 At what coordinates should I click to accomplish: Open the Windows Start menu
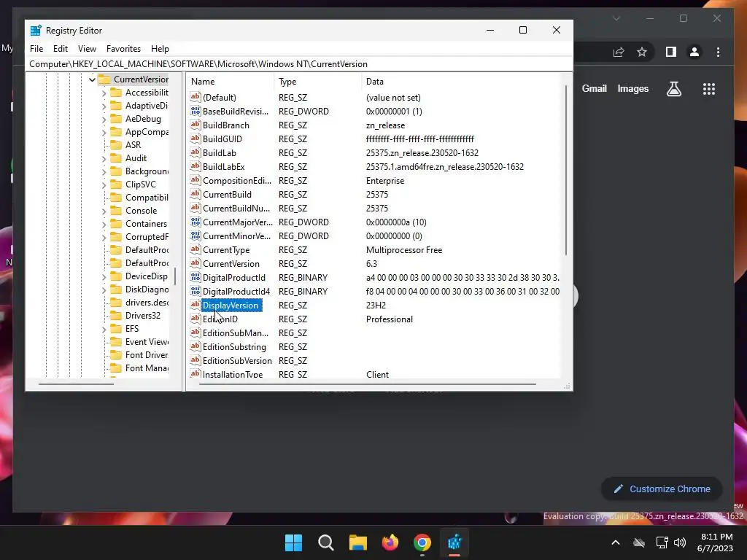[x=293, y=542]
